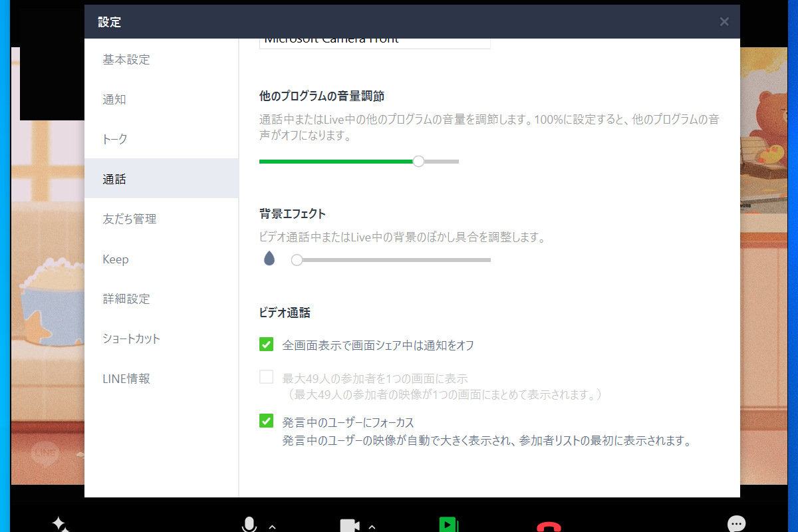Open the video effects sparkle icon

59,524
